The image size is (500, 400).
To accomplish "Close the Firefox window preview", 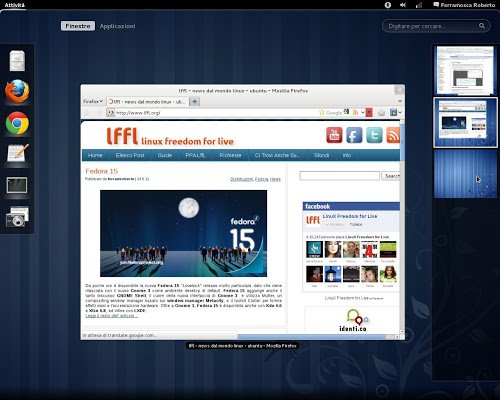I will 399,90.
